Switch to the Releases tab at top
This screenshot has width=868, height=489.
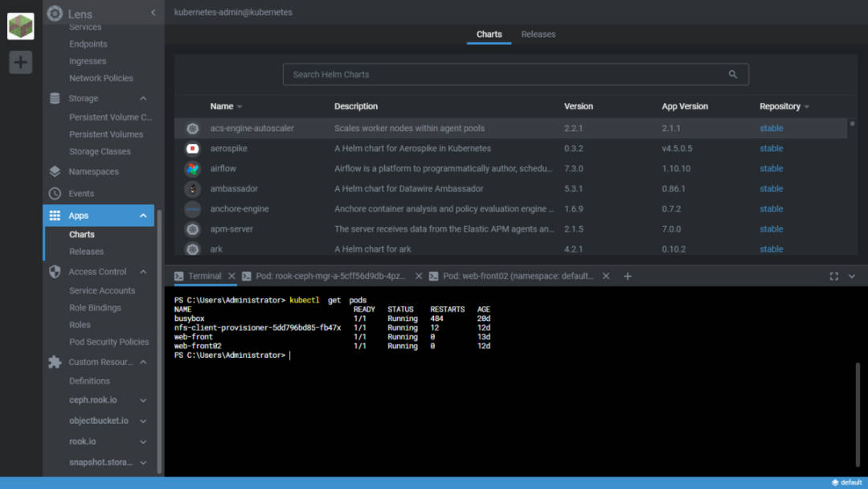tap(538, 35)
